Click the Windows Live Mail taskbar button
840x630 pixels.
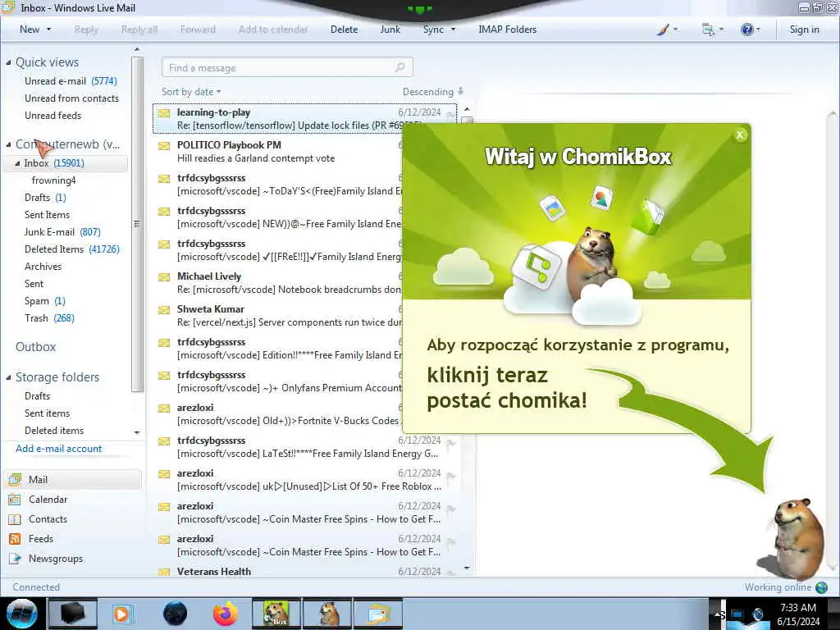coord(377,614)
